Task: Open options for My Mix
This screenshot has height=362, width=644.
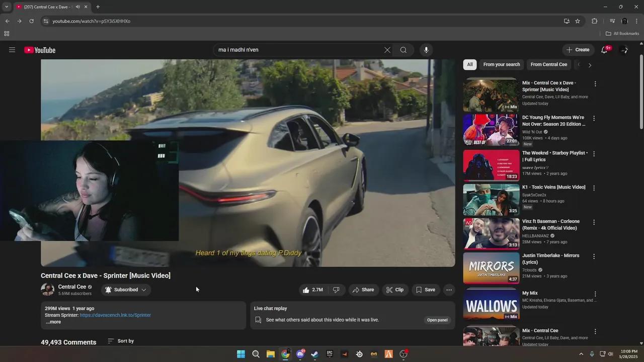Action: pos(595,294)
